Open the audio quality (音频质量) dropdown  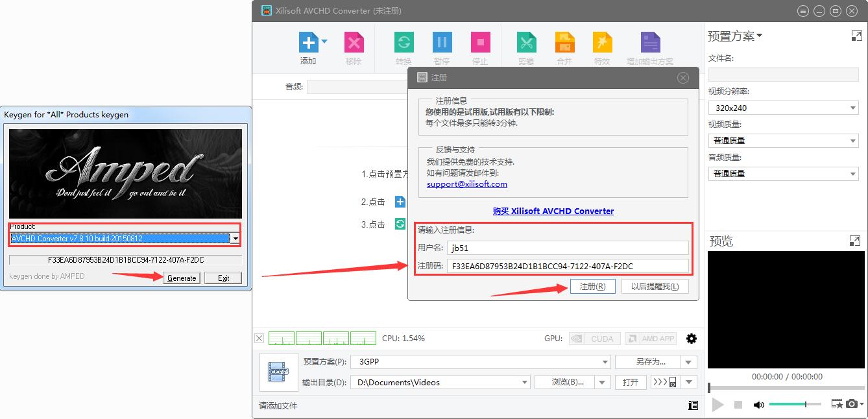pyautogui.click(x=783, y=173)
